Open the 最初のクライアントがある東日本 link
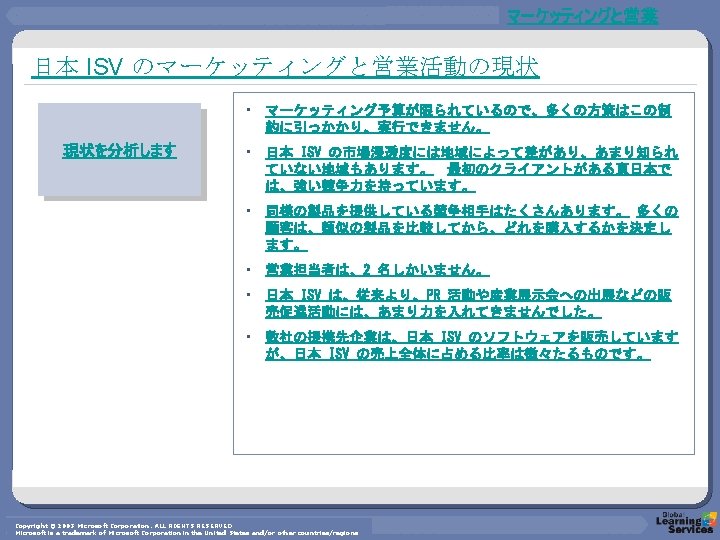Viewport: 720px width, 540px height. [x=468, y=177]
